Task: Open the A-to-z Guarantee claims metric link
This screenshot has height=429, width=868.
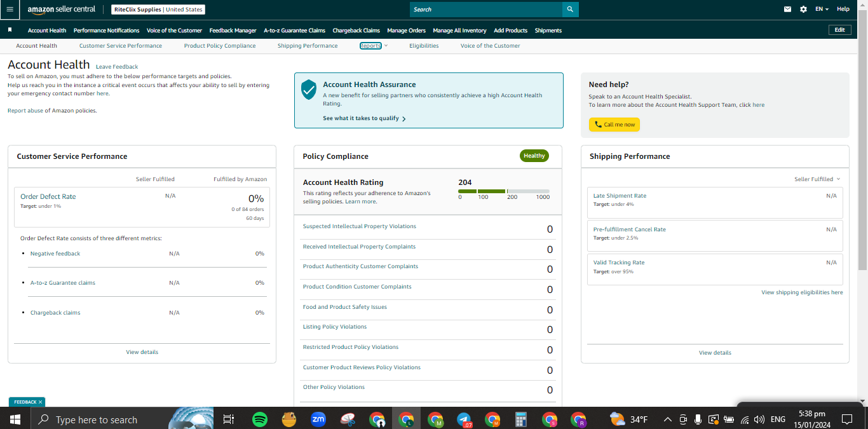Action: pyautogui.click(x=63, y=283)
